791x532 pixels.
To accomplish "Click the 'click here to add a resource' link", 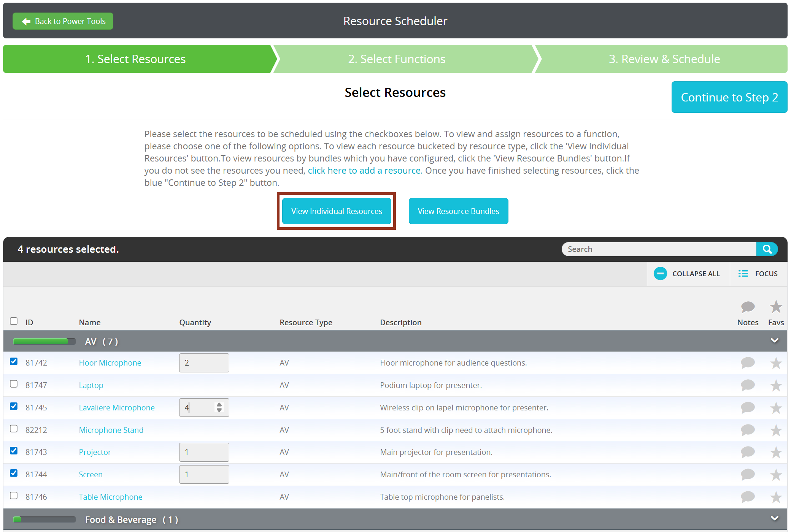I will [365, 171].
